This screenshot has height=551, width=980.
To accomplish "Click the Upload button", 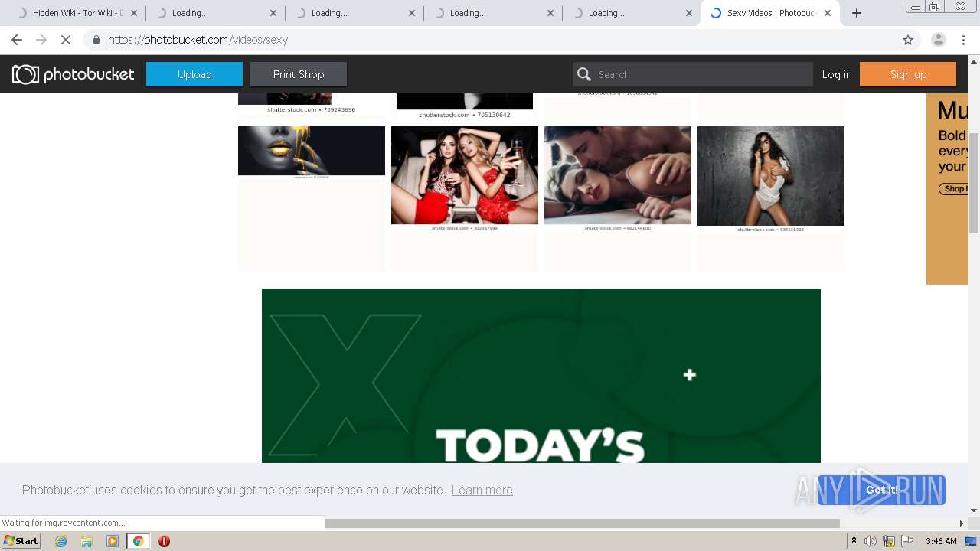I will click(x=194, y=74).
